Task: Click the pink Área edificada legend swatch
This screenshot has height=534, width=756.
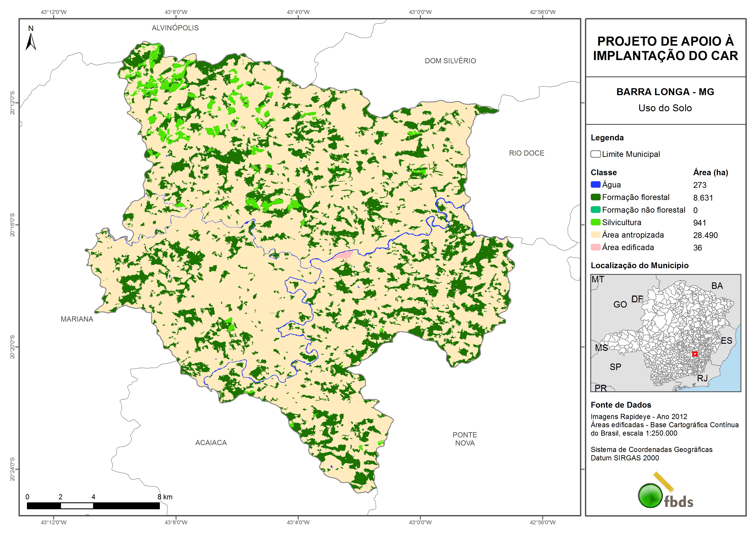Action: [x=595, y=248]
